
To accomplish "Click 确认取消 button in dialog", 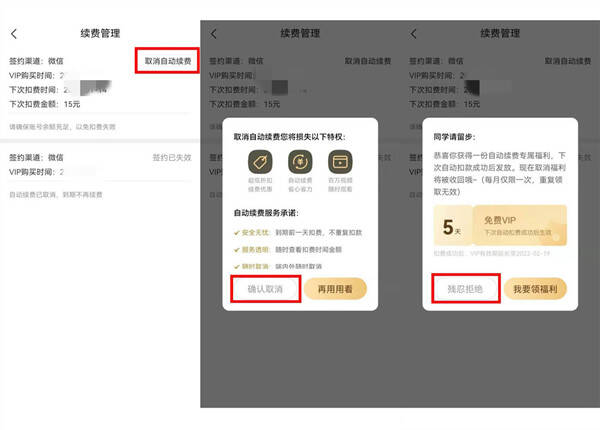I will (x=266, y=289).
